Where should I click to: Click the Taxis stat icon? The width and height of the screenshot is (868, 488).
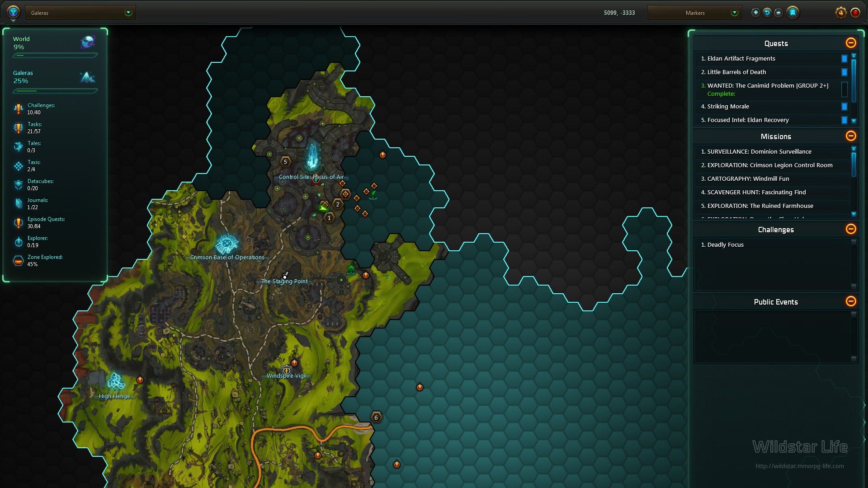(18, 166)
